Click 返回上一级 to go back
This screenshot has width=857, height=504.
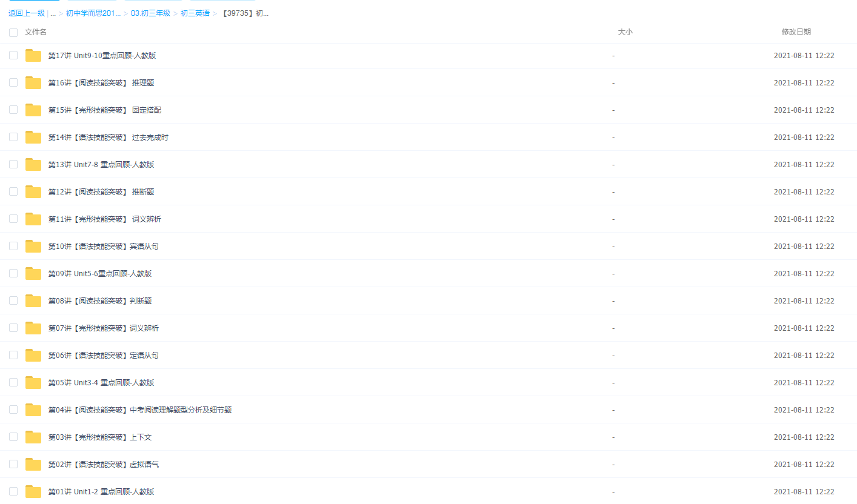point(27,13)
